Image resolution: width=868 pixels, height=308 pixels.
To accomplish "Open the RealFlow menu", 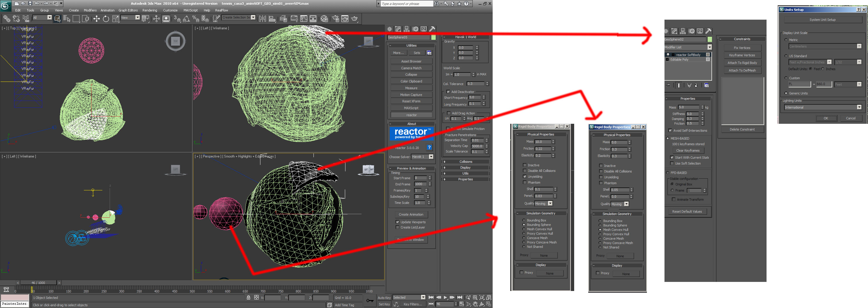I will tap(222, 10).
